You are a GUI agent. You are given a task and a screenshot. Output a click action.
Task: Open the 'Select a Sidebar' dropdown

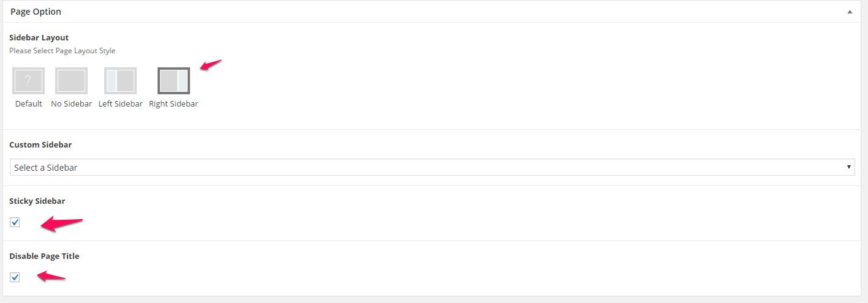pyautogui.click(x=432, y=167)
